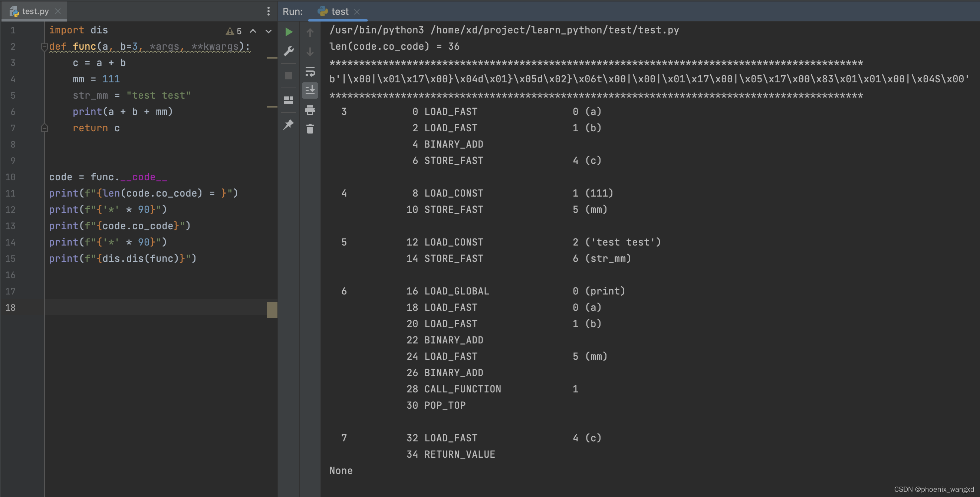Clear console output with trash icon

(x=310, y=129)
